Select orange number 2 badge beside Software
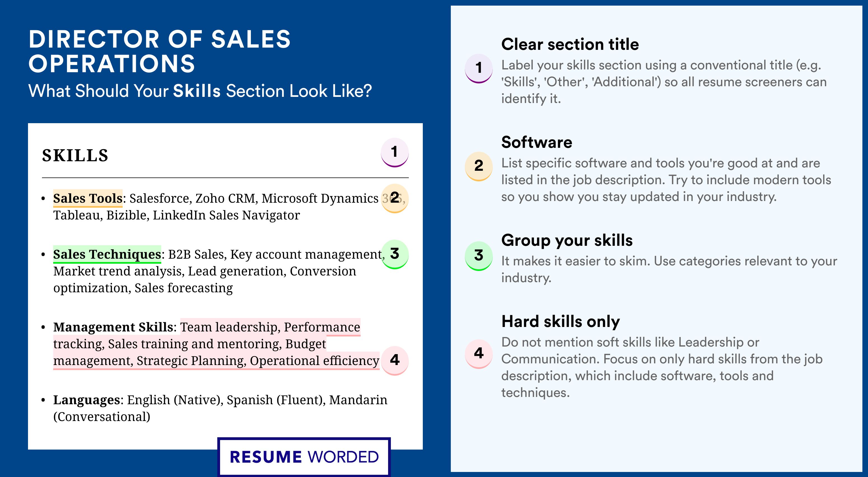Image resolution: width=868 pixels, height=477 pixels. coord(479,166)
